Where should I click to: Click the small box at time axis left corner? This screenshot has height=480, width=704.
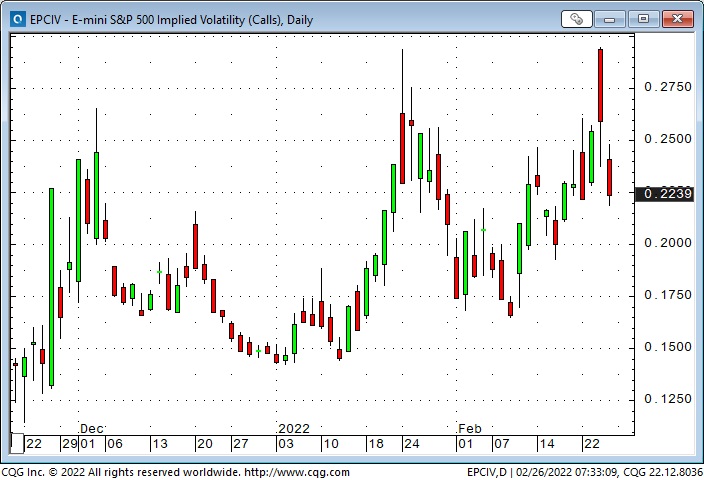[17, 443]
